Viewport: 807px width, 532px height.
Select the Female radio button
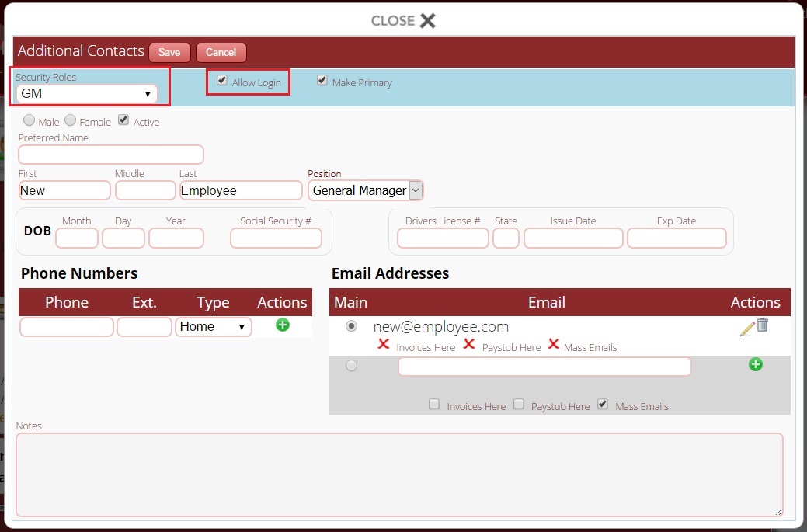[70, 120]
